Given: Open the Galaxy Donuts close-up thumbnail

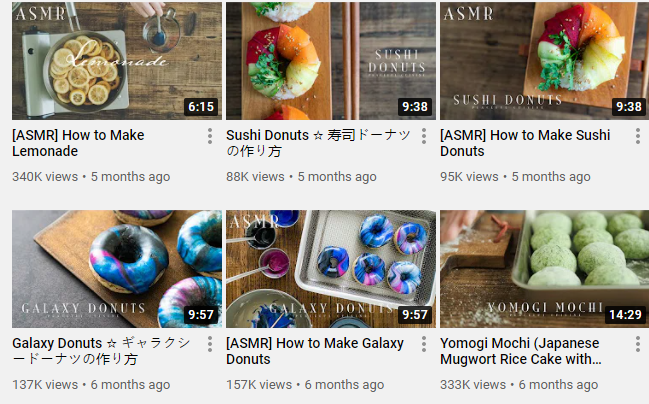Looking at the screenshot, I should coord(117,269).
